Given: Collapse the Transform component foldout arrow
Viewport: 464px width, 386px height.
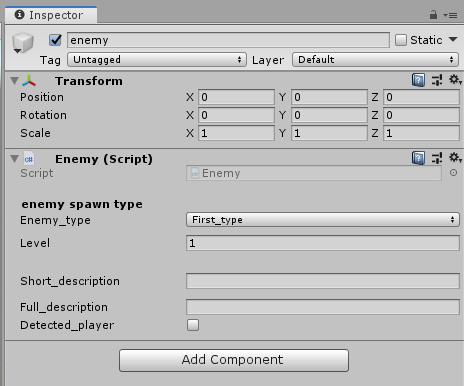Looking at the screenshot, I should click(x=14, y=81).
